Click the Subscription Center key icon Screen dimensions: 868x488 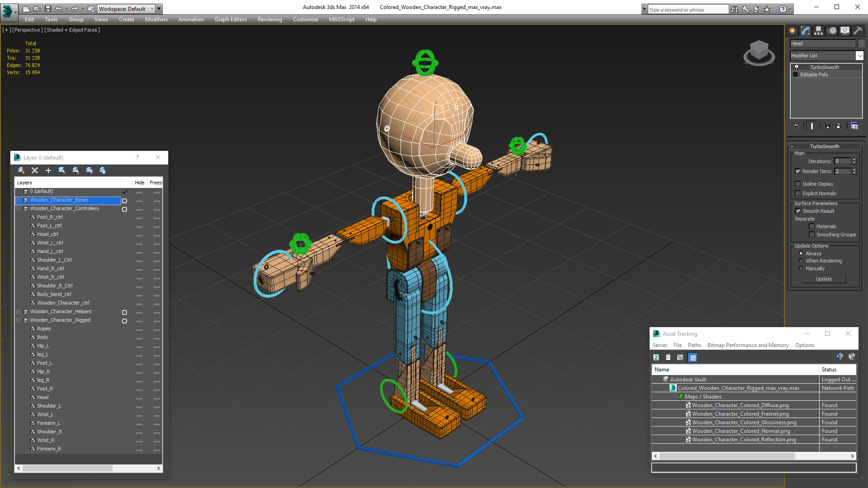point(745,9)
